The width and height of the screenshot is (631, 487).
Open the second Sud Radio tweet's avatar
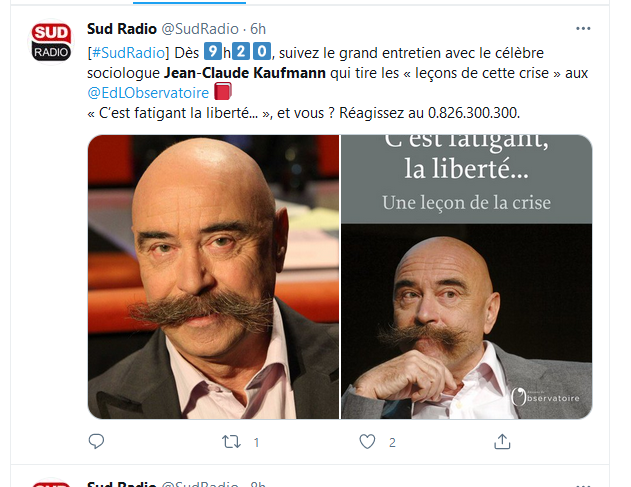click(x=51, y=483)
